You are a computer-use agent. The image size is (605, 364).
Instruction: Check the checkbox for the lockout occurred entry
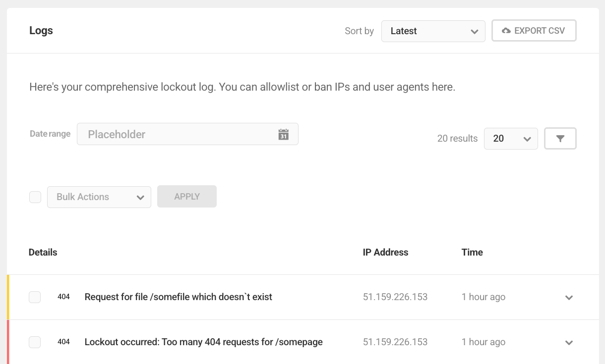point(35,342)
